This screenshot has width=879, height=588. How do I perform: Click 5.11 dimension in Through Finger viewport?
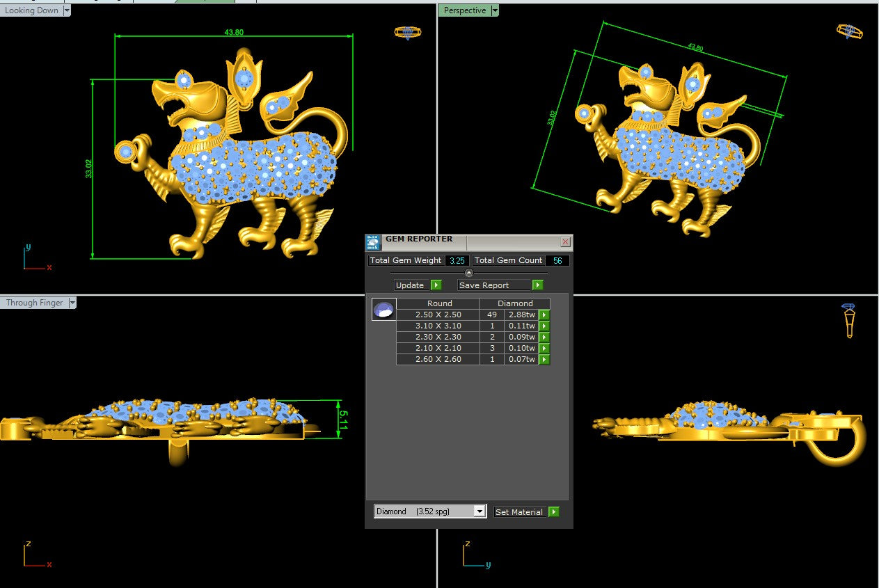click(343, 419)
